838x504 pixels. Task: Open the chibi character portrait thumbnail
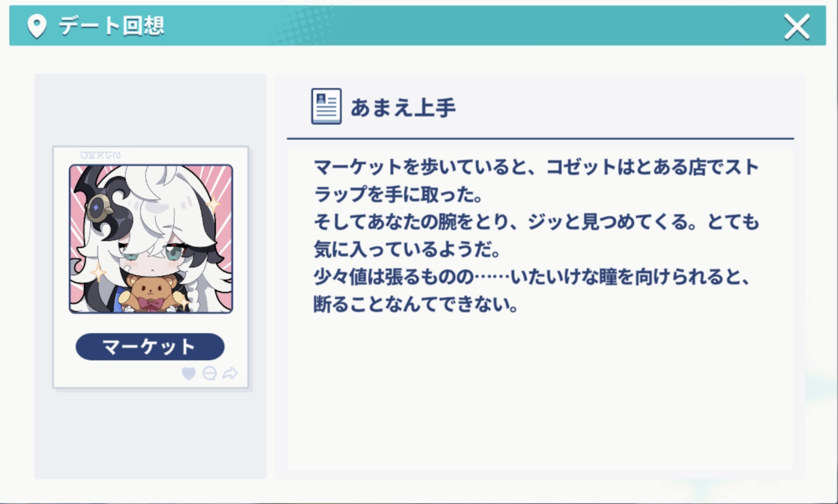151,239
